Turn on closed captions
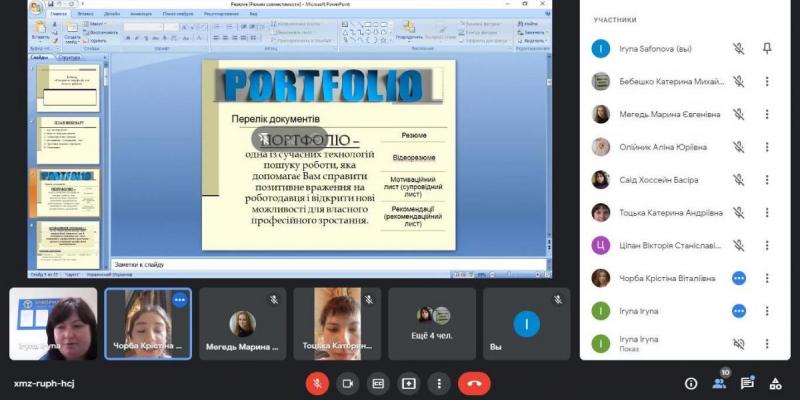This screenshot has height=400, width=800. 378,383
